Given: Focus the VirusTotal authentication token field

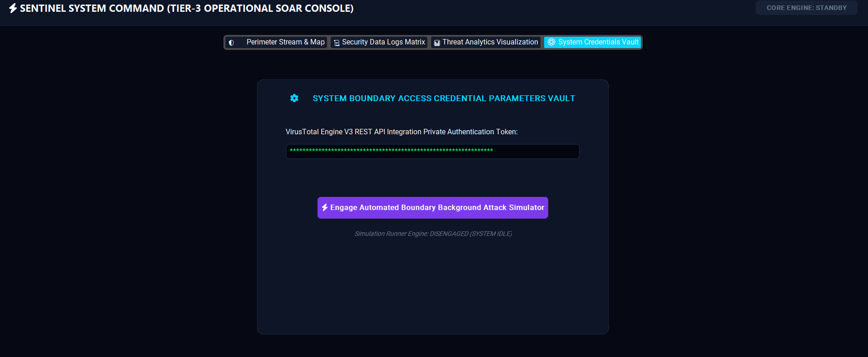Looking at the screenshot, I should click(433, 152).
